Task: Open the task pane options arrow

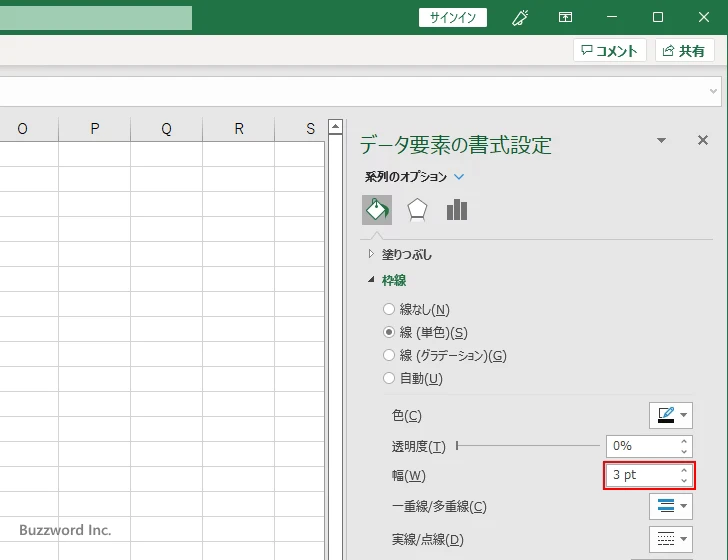Action: pyautogui.click(x=661, y=141)
